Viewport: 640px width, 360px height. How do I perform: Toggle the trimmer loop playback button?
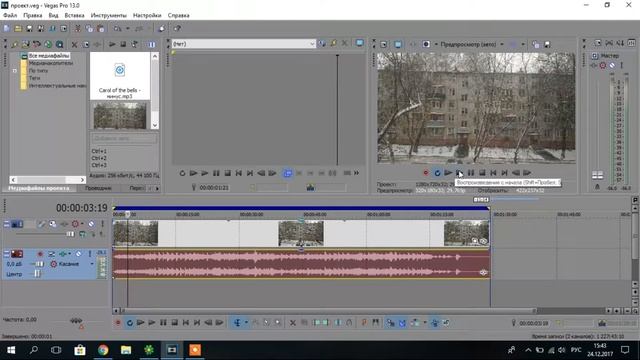182,173
